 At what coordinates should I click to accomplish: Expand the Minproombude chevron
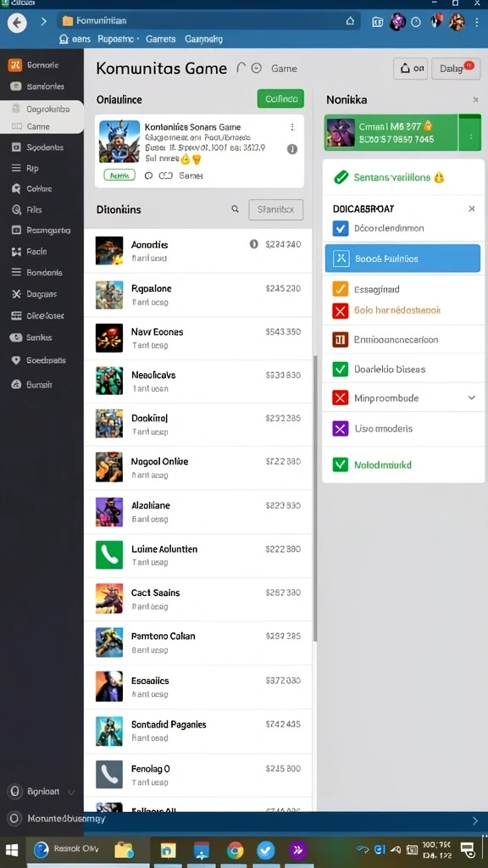[471, 398]
